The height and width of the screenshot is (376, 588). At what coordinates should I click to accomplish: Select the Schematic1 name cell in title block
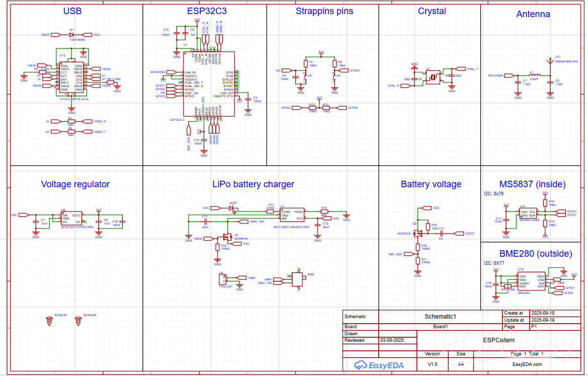click(x=440, y=317)
